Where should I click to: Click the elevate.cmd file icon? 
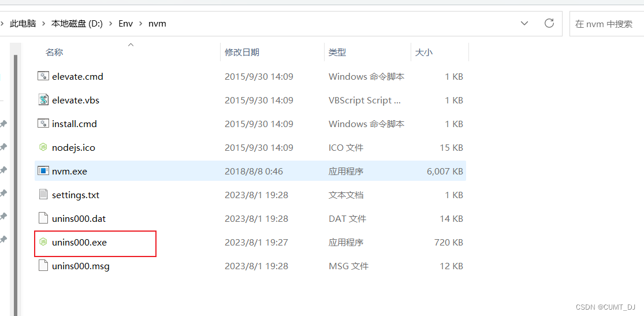pyautogui.click(x=43, y=76)
